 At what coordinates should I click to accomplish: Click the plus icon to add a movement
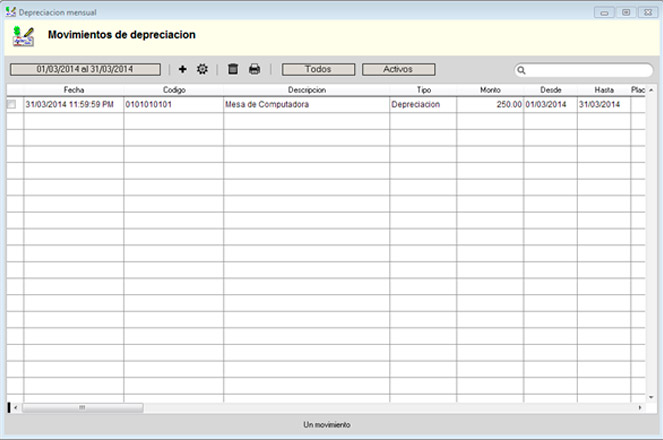point(182,70)
